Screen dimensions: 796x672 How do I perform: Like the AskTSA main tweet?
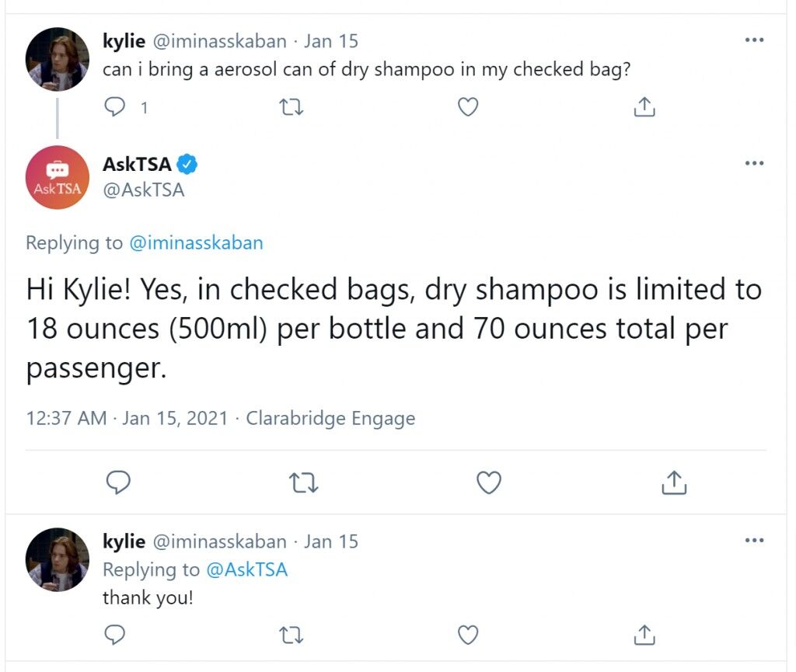[489, 482]
